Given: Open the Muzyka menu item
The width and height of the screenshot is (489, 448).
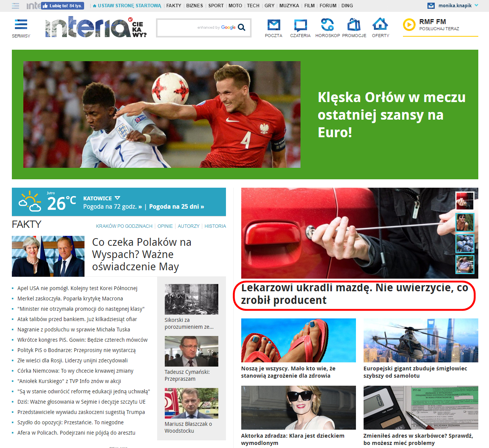Looking at the screenshot, I should (289, 6).
